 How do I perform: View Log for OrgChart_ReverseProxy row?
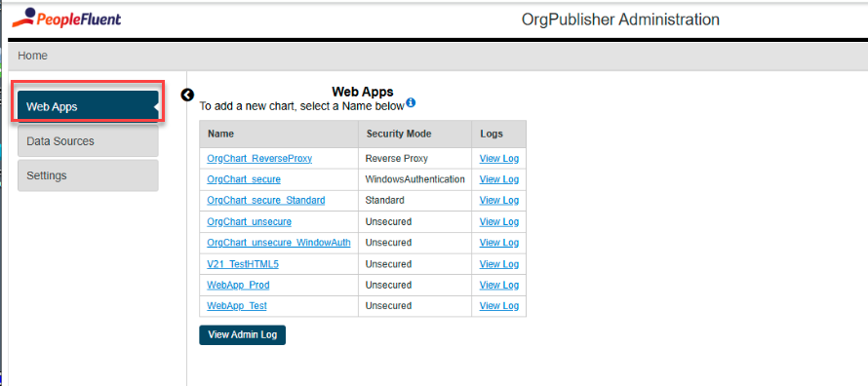tap(498, 158)
